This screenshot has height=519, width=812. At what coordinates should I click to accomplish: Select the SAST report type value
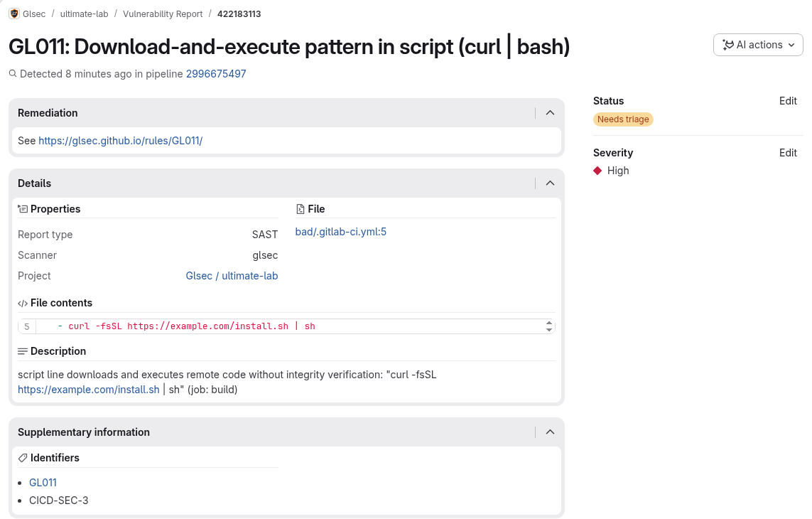[x=264, y=235]
